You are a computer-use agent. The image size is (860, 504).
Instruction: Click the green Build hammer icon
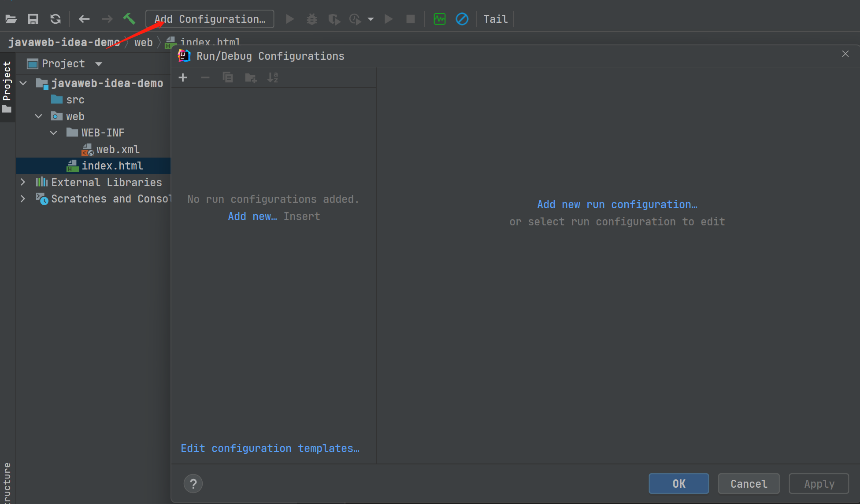pos(129,19)
